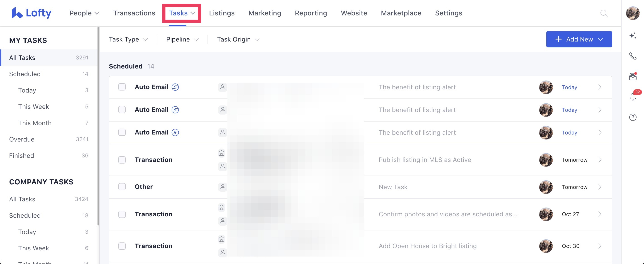Open notifications bell showing 32 alerts
Viewport: 644px width, 264px height.
coord(633,97)
